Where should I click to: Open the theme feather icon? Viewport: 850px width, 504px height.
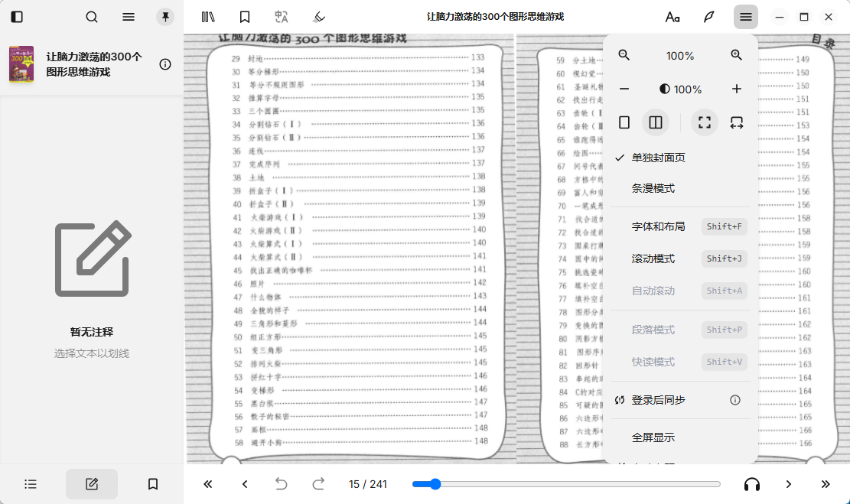coord(709,17)
